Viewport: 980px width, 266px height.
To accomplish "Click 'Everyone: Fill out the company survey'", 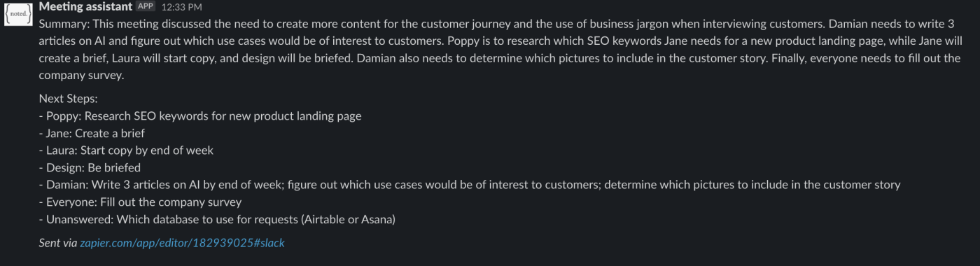I will [140, 202].
